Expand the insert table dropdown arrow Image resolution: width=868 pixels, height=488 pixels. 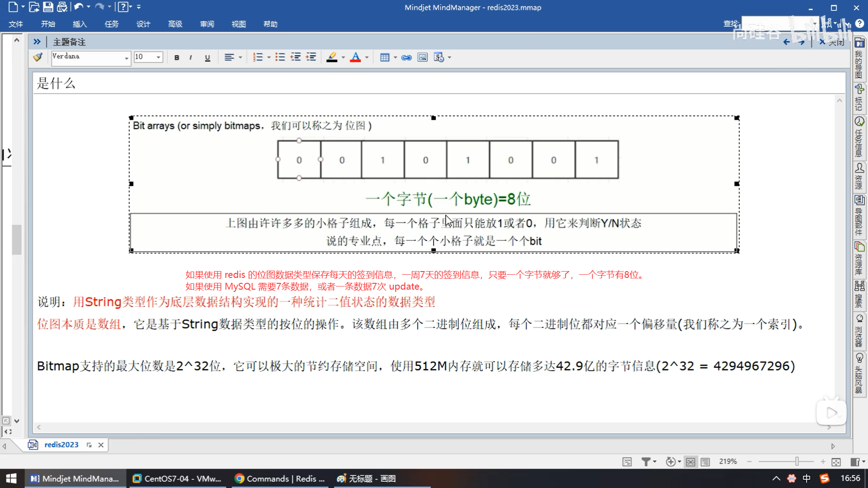pos(395,57)
